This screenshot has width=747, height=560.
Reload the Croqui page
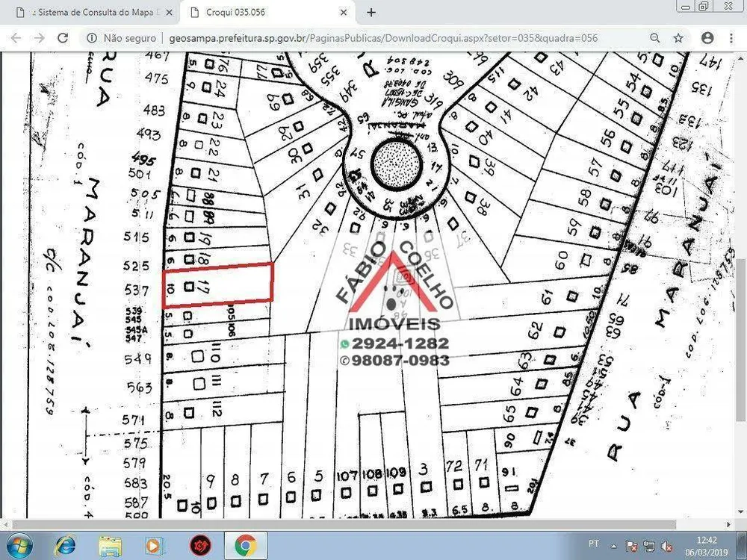[x=63, y=38]
